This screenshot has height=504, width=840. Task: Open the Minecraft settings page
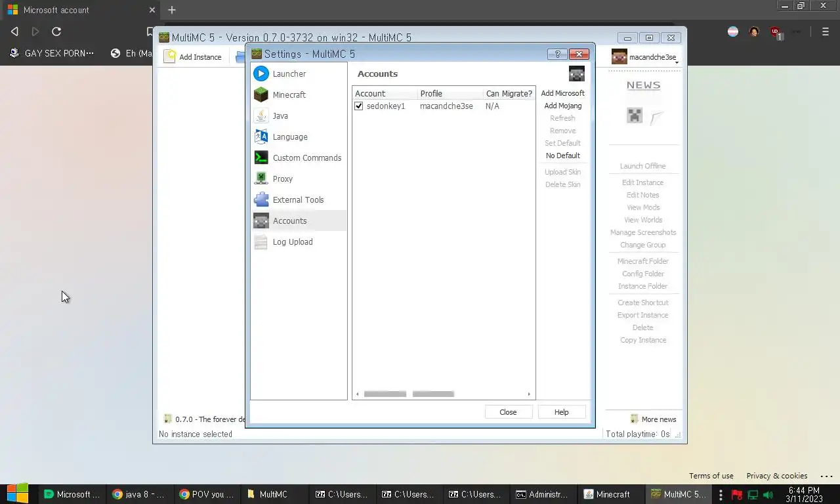(299, 94)
